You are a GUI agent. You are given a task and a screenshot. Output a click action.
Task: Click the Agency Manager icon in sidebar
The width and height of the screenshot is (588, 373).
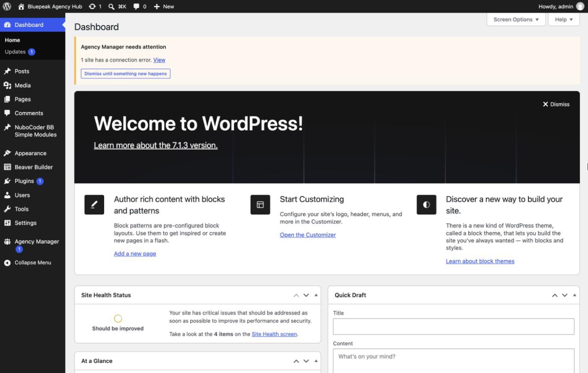pyautogui.click(x=7, y=241)
